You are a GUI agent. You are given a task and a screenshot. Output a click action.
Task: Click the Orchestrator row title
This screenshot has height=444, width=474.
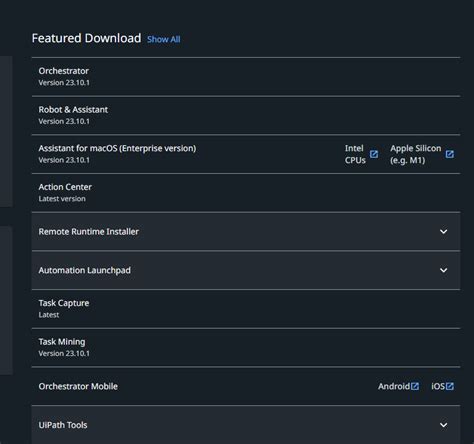pyautogui.click(x=64, y=71)
